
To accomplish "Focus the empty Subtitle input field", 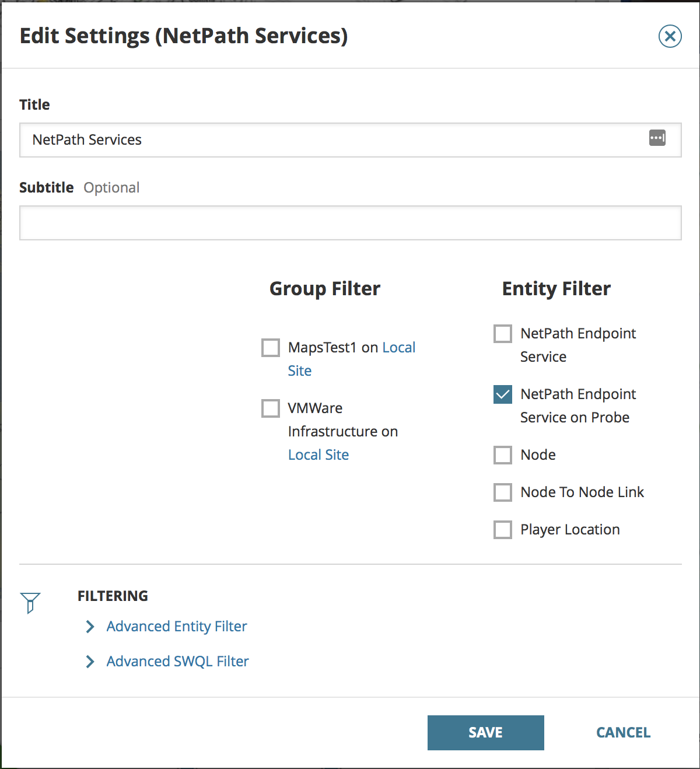I will click(350, 223).
